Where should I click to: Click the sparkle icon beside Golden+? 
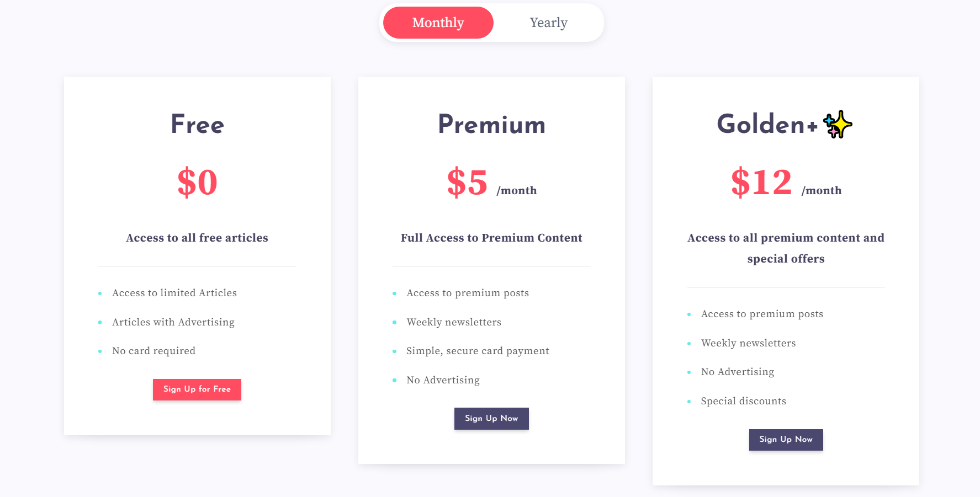837,124
